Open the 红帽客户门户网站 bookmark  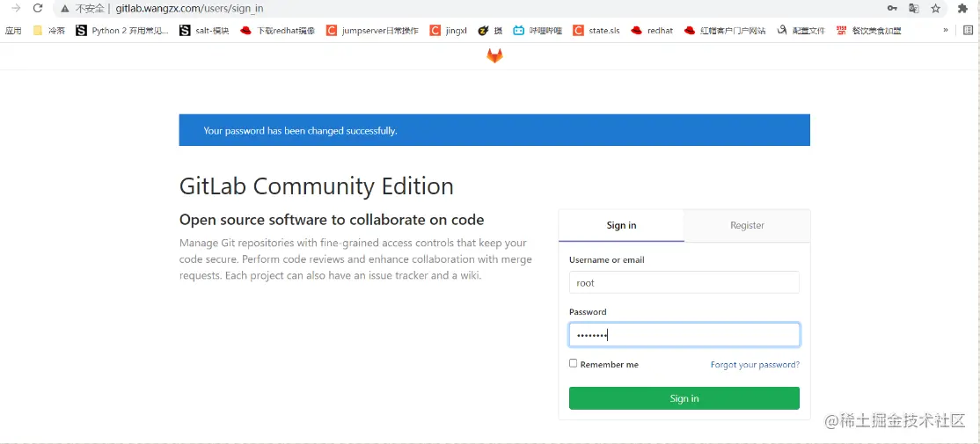725,30
